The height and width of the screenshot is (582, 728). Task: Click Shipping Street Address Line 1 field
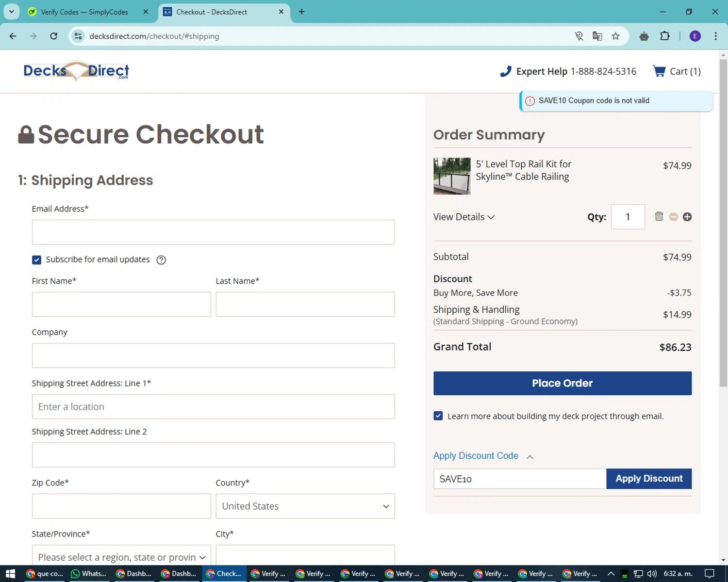tap(213, 406)
